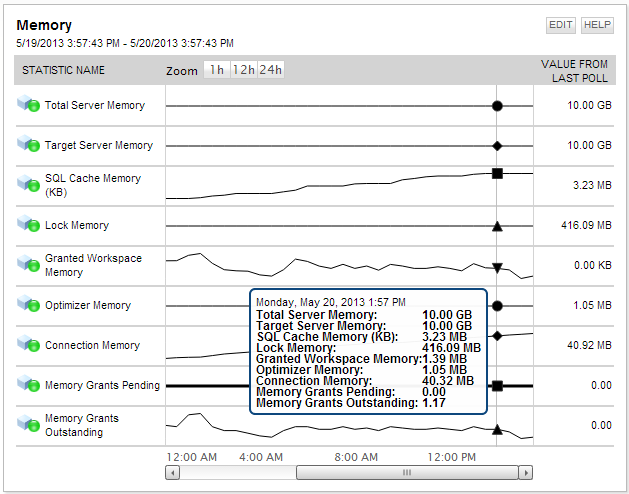Click Lock Memory status icon

pyautogui.click(x=28, y=223)
